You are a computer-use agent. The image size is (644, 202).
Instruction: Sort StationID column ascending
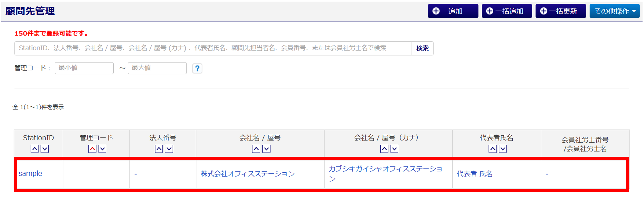pyautogui.click(x=35, y=149)
